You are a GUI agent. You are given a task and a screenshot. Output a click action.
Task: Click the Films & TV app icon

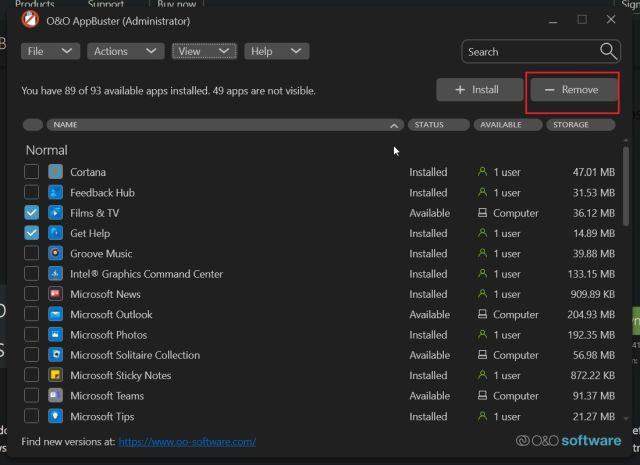[56, 213]
